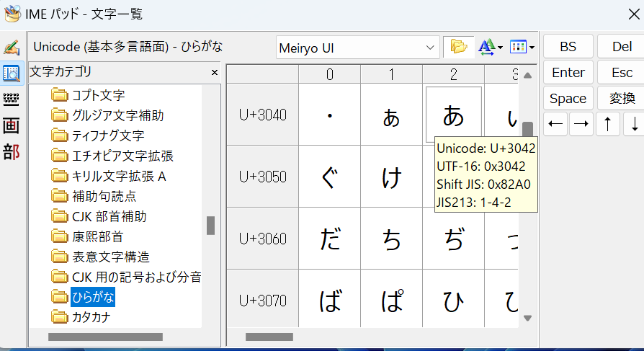Screen dimensions: 644x351
Task: Click the 変換 button
Action: [622, 98]
